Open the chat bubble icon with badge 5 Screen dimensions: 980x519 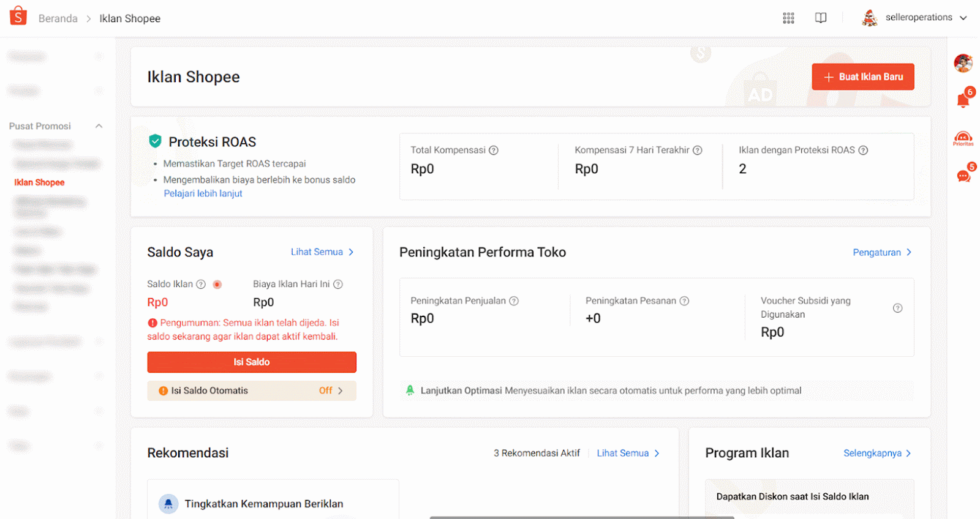click(964, 176)
